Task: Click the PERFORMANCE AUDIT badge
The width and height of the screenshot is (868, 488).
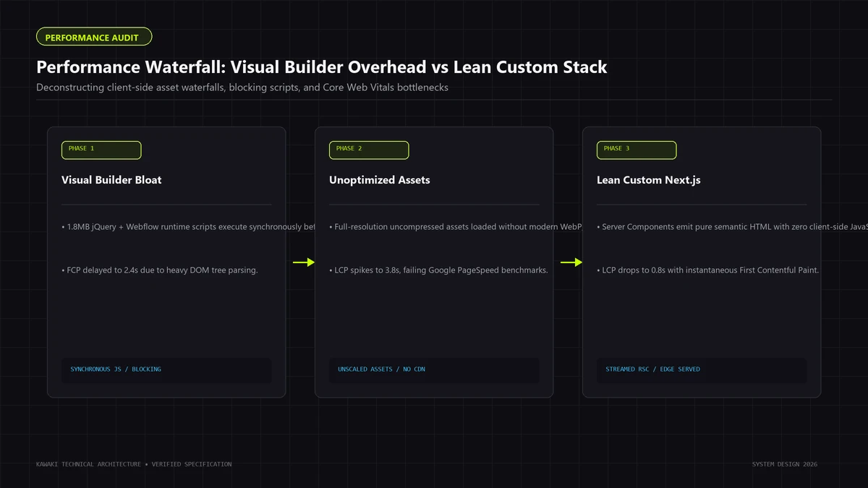Action: coord(94,37)
